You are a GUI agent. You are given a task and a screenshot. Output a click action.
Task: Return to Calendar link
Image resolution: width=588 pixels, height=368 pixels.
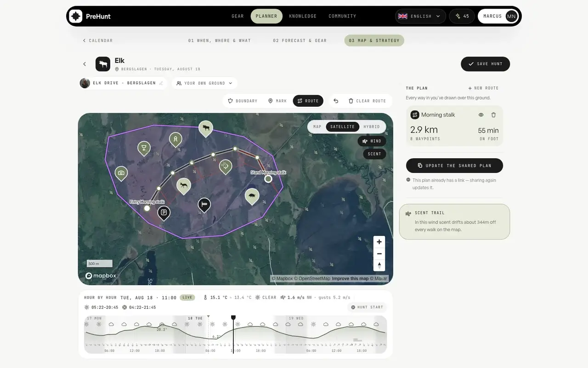point(98,40)
